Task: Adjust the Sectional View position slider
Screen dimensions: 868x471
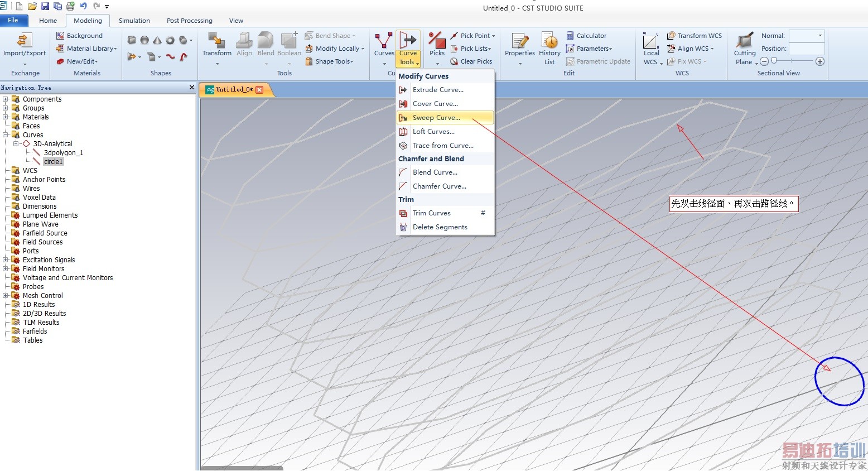Action: click(774, 61)
